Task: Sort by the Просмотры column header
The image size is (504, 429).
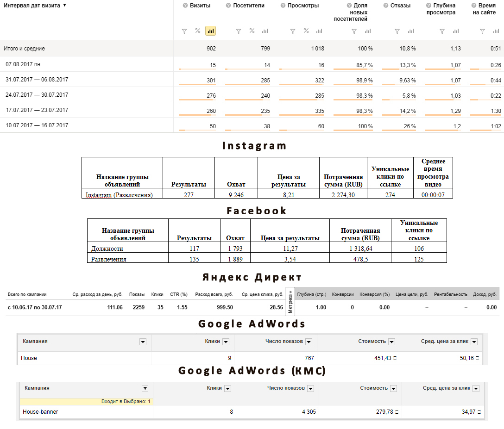Action: click(x=303, y=6)
